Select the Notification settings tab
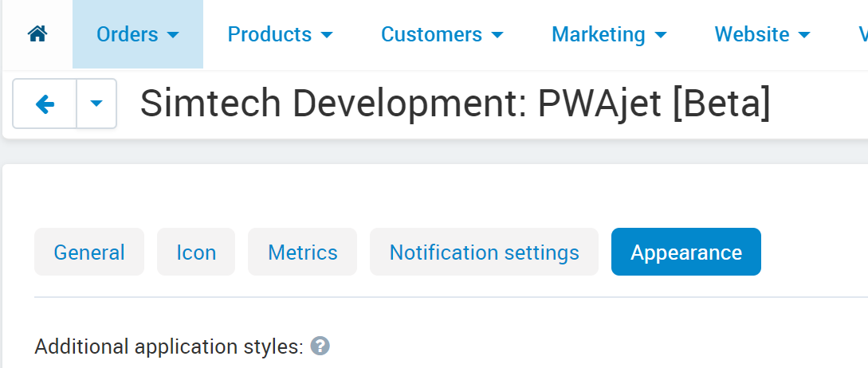 (x=484, y=252)
